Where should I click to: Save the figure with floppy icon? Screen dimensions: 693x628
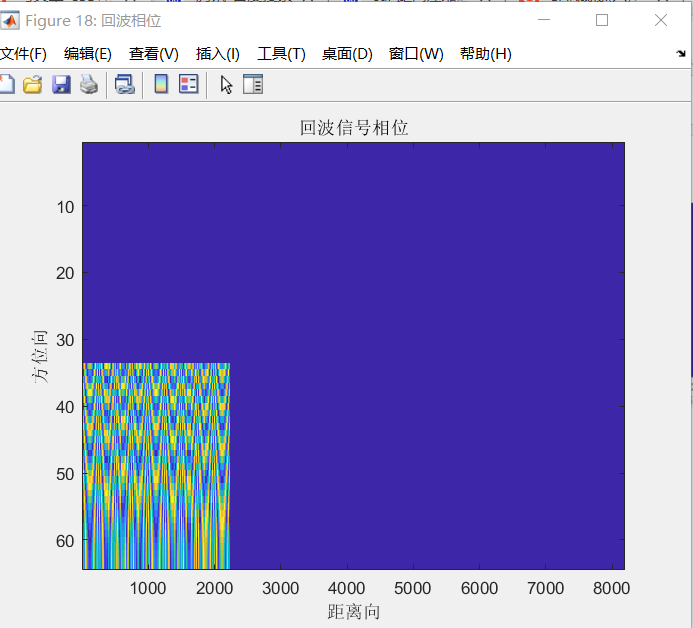pyautogui.click(x=61, y=84)
